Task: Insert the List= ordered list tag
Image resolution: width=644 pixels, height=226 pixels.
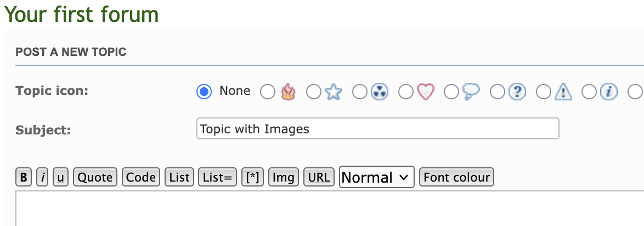Action: coord(218,177)
